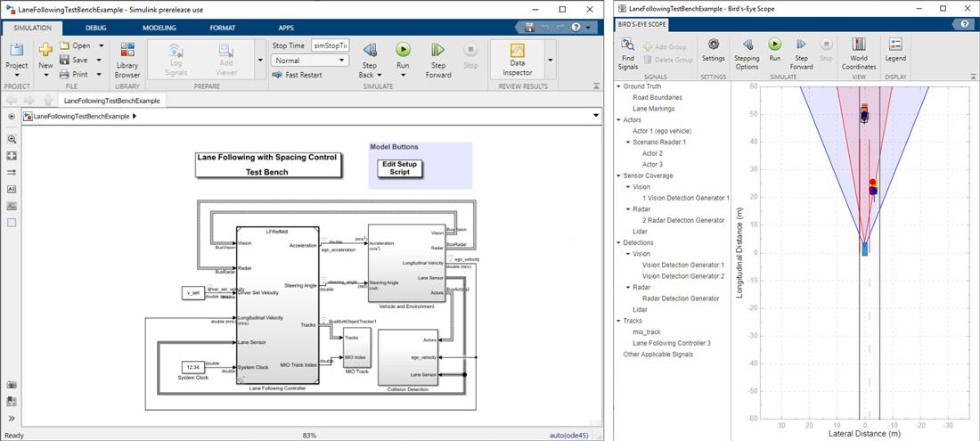Expand palette with double-chevron icon
The height and width of the screenshot is (441, 980).
click(12, 419)
